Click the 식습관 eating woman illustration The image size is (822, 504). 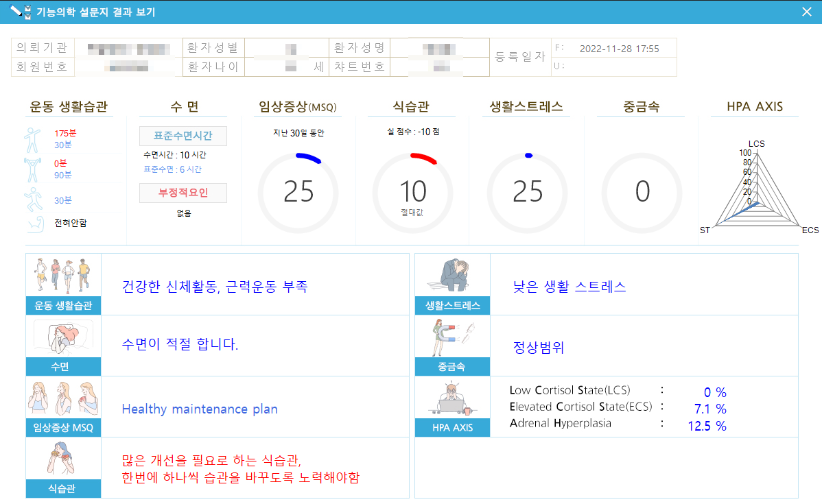point(63,459)
